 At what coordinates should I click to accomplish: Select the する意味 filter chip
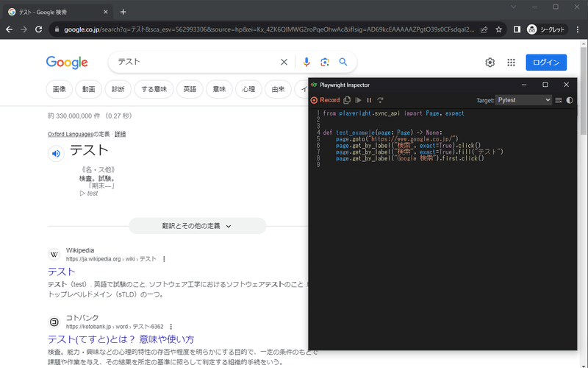(x=154, y=89)
